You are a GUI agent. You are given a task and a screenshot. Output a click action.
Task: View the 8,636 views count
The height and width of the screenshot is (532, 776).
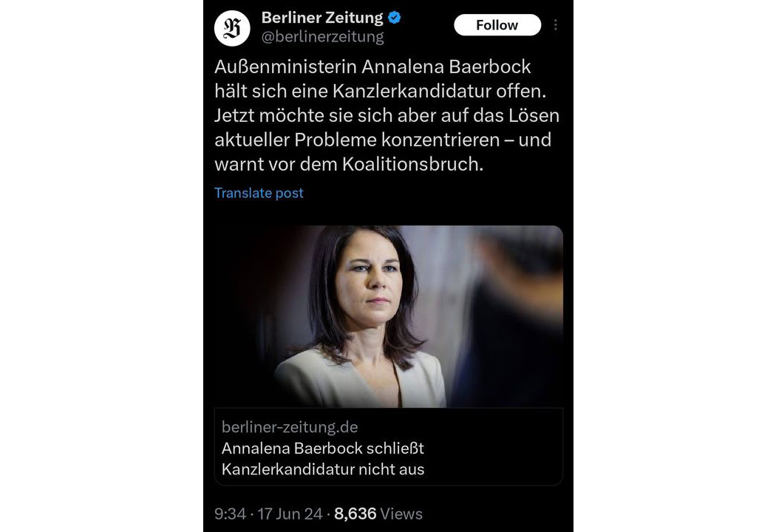(355, 514)
